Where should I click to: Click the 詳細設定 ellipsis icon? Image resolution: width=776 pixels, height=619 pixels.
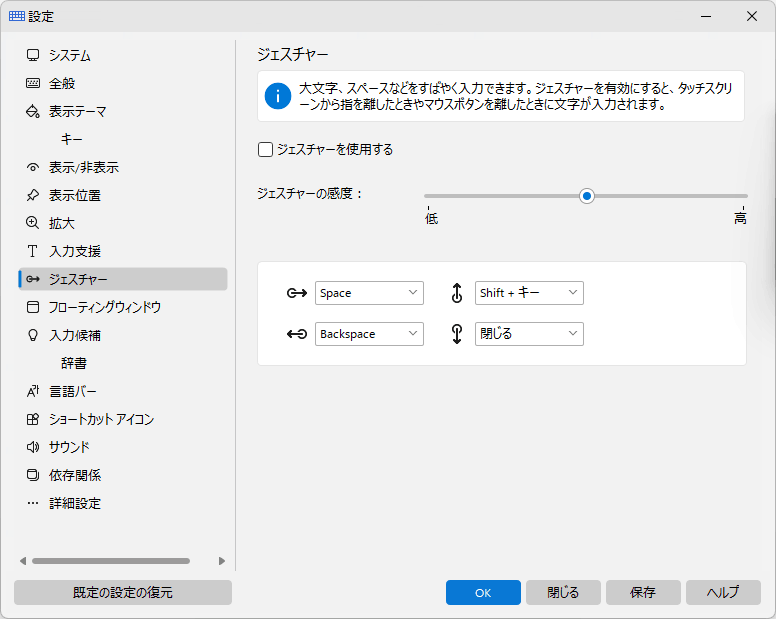pos(33,503)
